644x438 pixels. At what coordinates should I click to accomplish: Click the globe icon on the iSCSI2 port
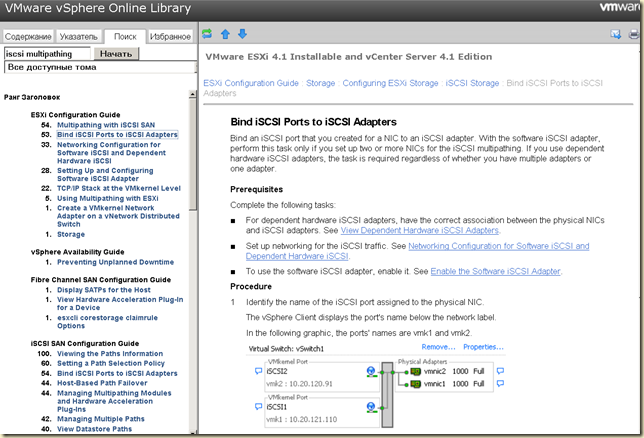tap(371, 371)
